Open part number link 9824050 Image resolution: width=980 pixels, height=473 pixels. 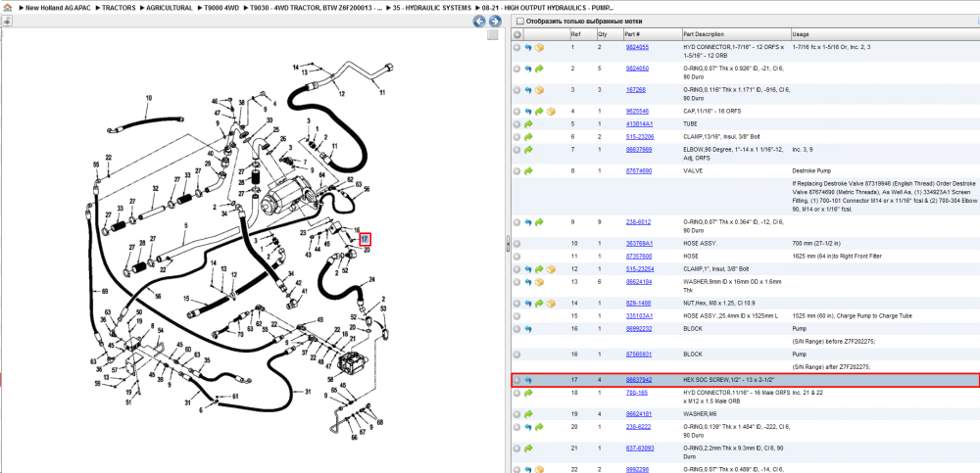pyautogui.click(x=637, y=69)
